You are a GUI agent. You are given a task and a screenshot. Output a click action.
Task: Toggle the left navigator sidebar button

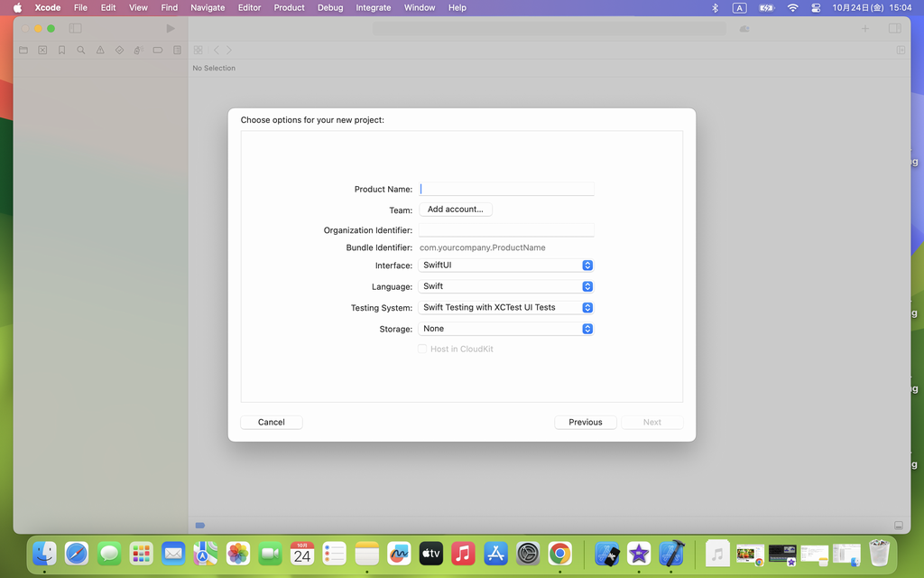76,29
